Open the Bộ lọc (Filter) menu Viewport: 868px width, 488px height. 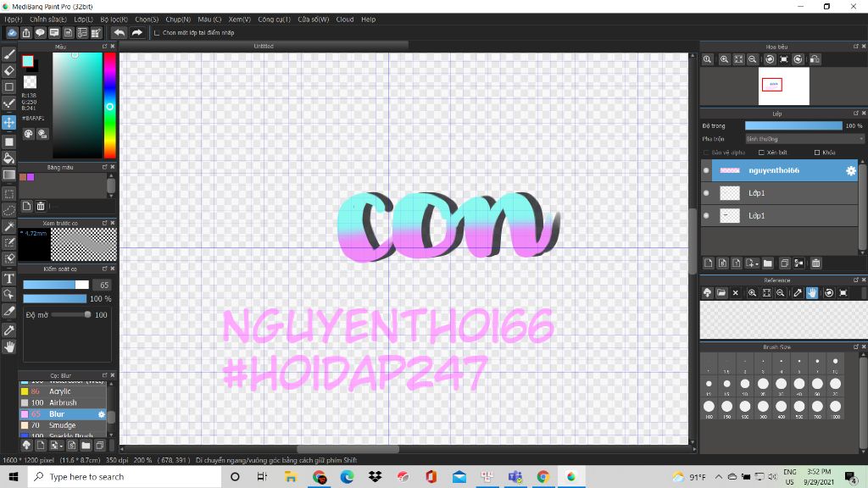[114, 19]
